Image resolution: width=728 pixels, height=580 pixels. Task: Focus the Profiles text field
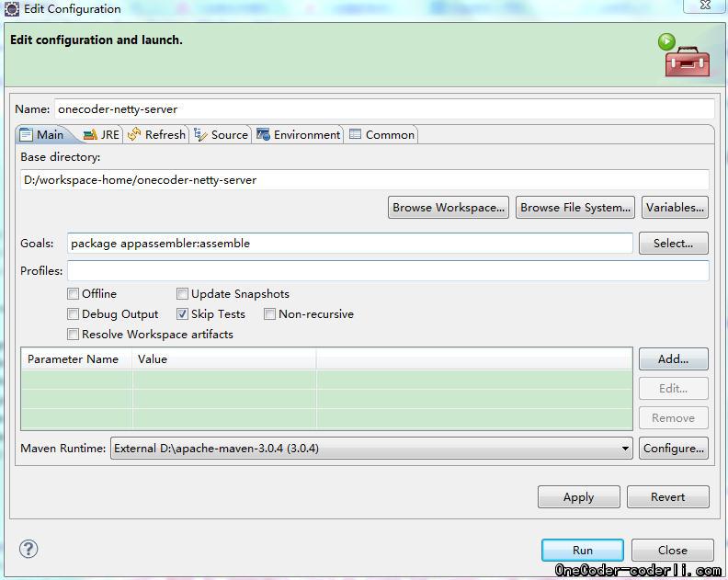click(387, 271)
